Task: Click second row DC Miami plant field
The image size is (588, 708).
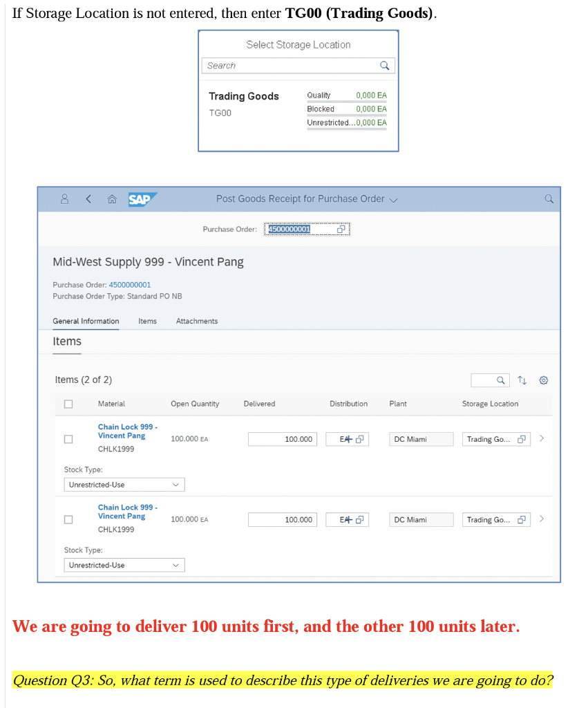Action: click(x=421, y=520)
